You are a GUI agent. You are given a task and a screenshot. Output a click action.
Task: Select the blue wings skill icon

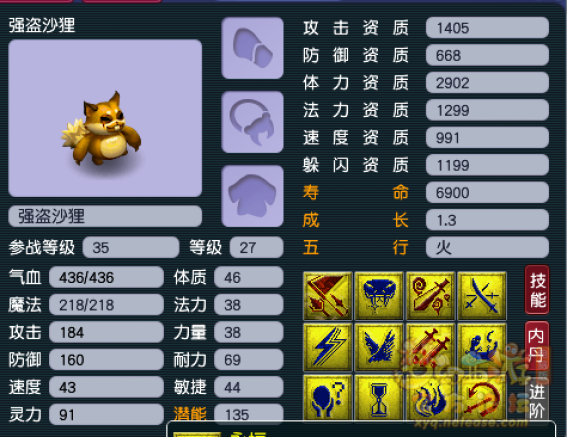click(379, 347)
